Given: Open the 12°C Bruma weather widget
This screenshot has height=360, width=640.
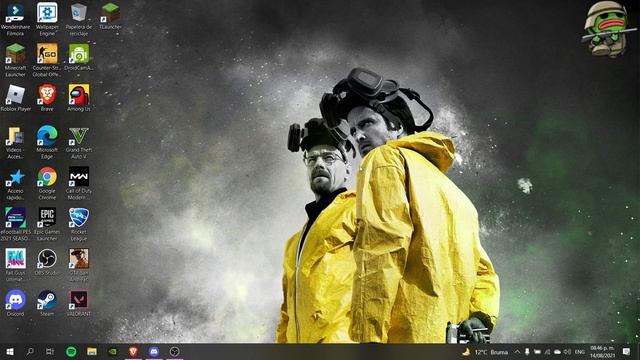Looking at the screenshot, I should click(485, 352).
